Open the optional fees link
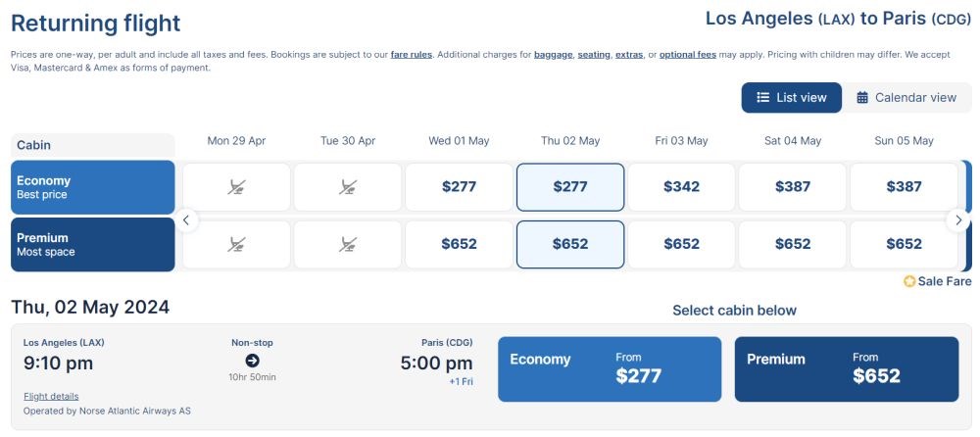Screen dimensions: 980x437 point(688,55)
